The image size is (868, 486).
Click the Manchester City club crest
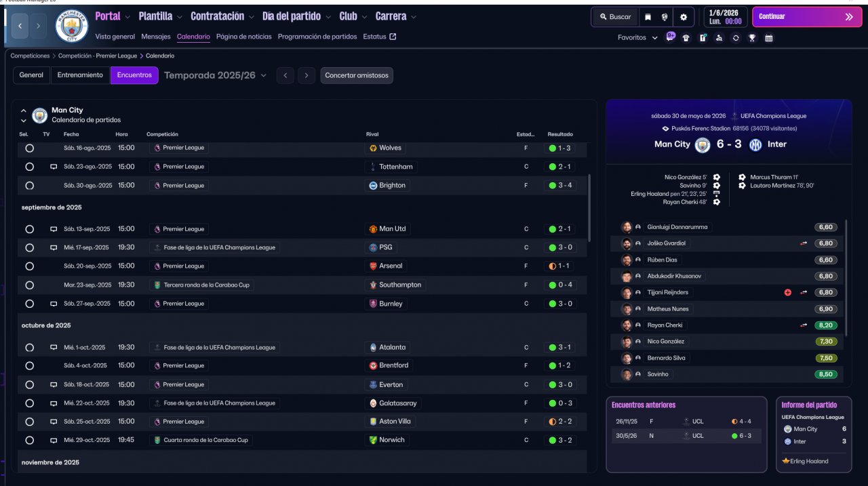pos(72,26)
